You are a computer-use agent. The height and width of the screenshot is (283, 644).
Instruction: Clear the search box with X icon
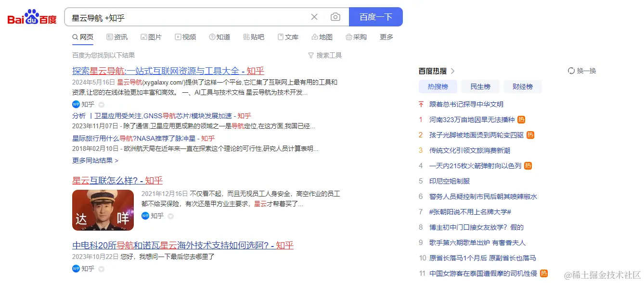pyautogui.click(x=314, y=17)
